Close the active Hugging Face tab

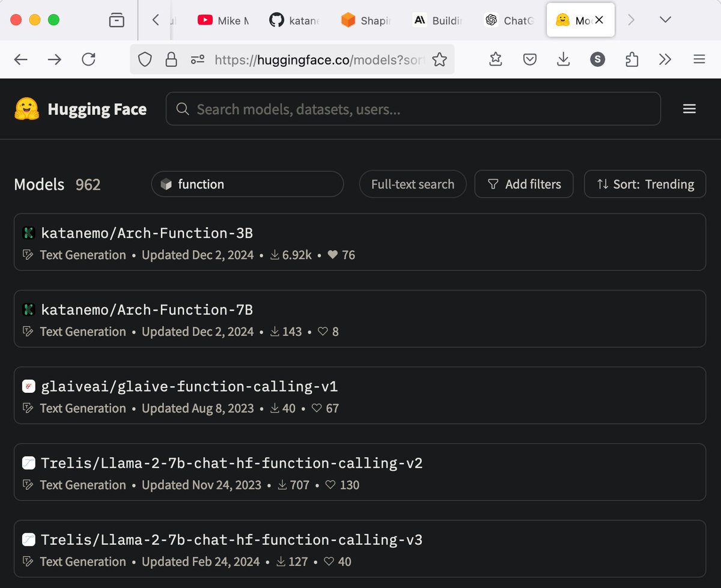coord(599,20)
